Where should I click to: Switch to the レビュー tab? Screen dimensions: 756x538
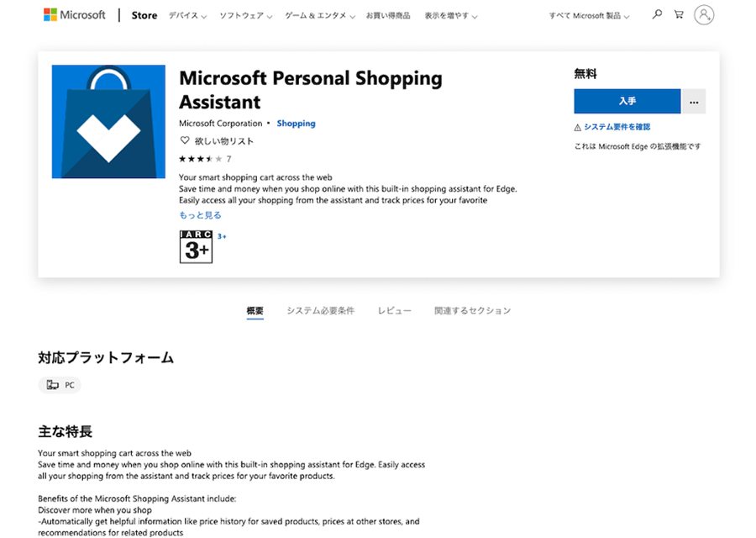pyautogui.click(x=394, y=311)
